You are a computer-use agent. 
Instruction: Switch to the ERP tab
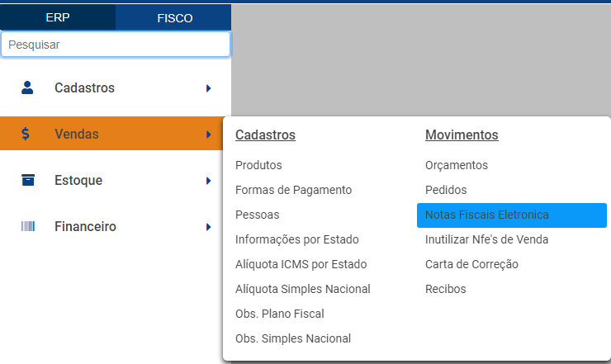[58, 17]
